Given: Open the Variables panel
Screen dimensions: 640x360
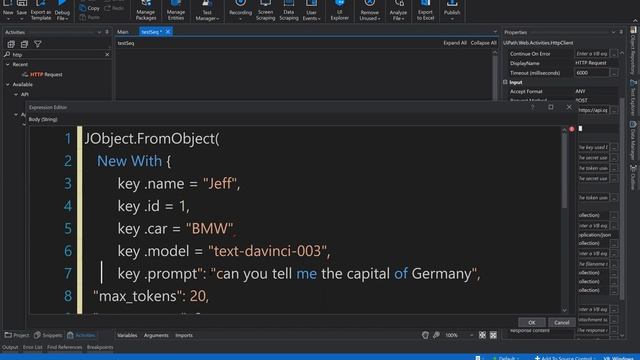Looking at the screenshot, I should tap(127, 335).
